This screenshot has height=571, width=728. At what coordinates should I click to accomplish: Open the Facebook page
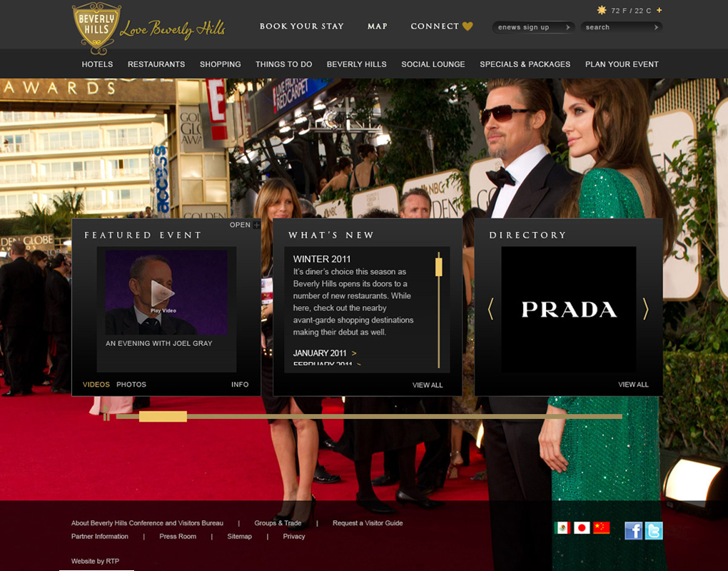633,530
